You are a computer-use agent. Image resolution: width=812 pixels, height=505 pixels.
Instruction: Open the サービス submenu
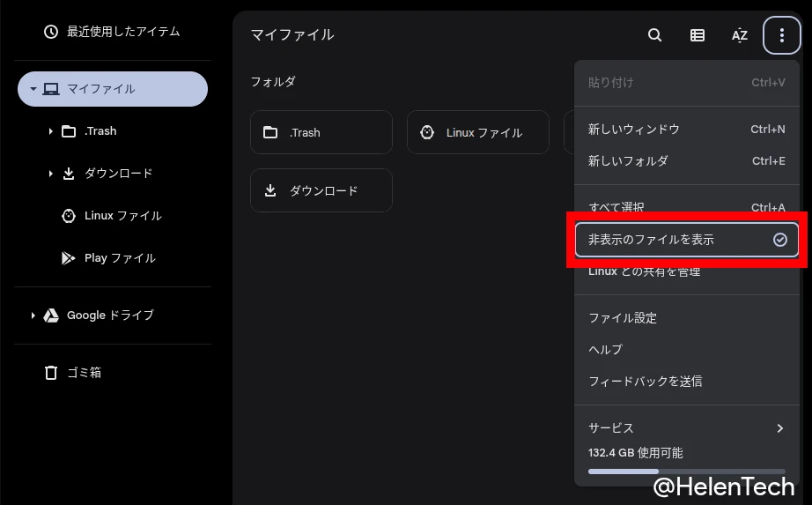(x=686, y=428)
